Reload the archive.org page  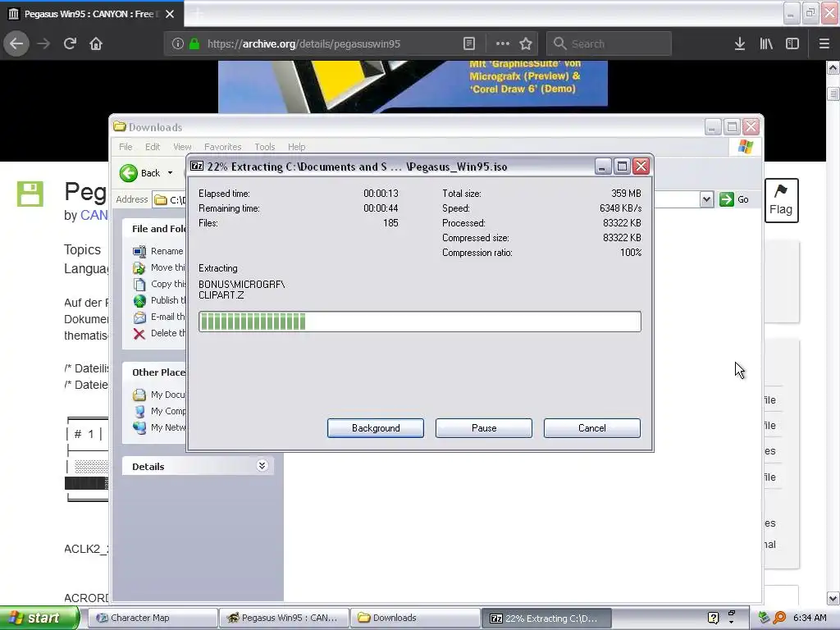70,43
